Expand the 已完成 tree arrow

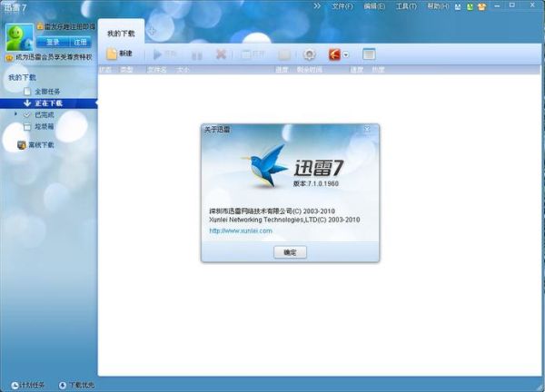point(16,115)
